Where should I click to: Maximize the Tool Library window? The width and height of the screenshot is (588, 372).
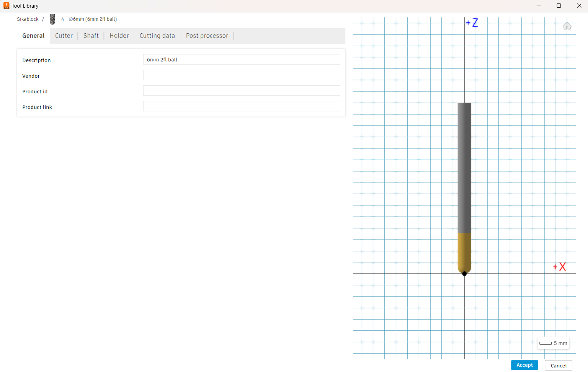point(559,6)
